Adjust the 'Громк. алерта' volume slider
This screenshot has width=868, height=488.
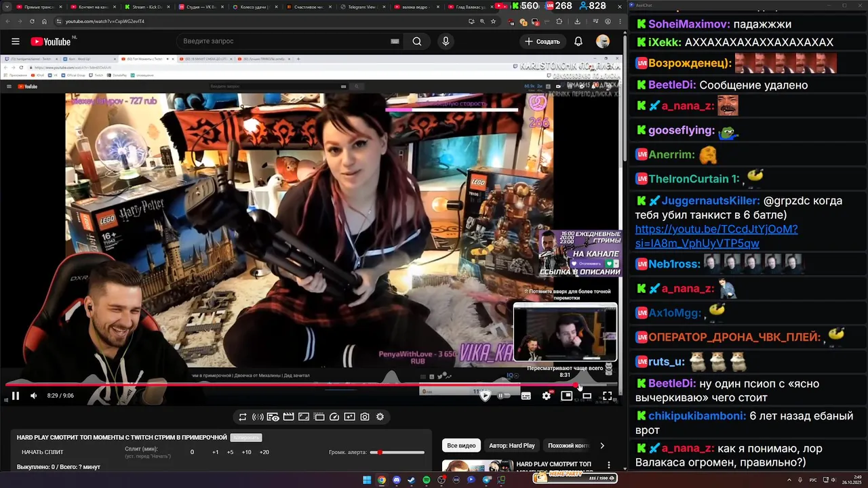point(397,452)
